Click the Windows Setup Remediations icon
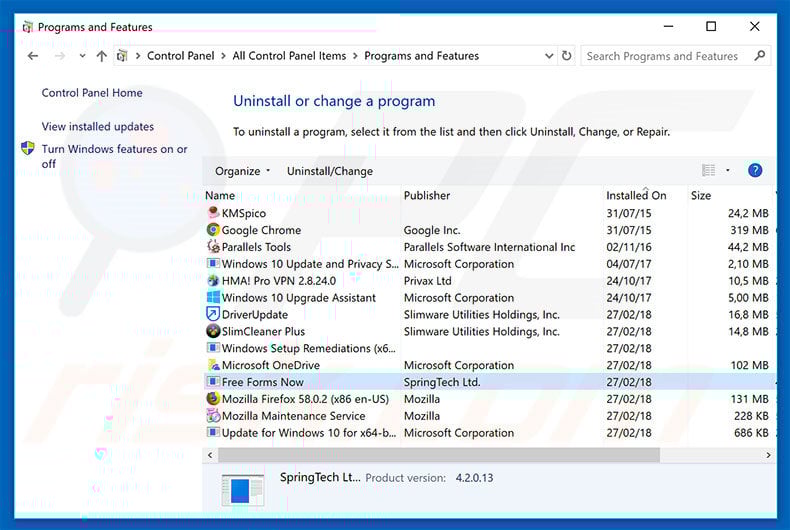This screenshot has height=530, width=790. pyautogui.click(x=213, y=348)
